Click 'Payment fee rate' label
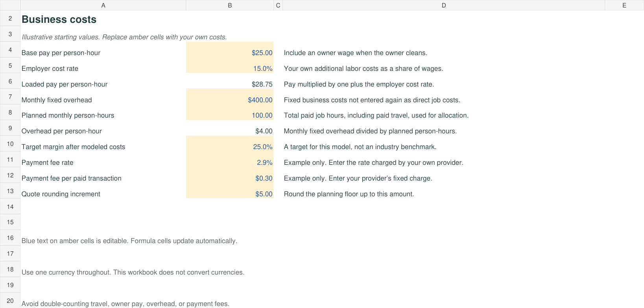Image resolution: width=644 pixels, height=308 pixels. [x=48, y=162]
